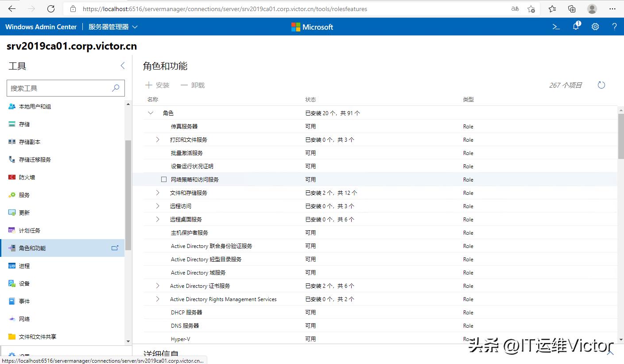Open the notifications bell icon
624x364 pixels.
pos(575,27)
